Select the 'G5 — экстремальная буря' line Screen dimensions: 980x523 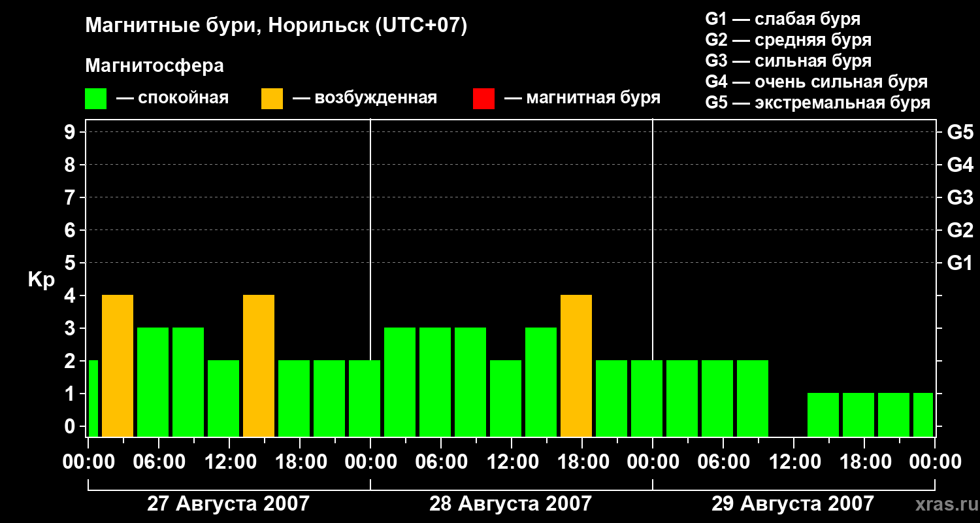tap(817, 103)
